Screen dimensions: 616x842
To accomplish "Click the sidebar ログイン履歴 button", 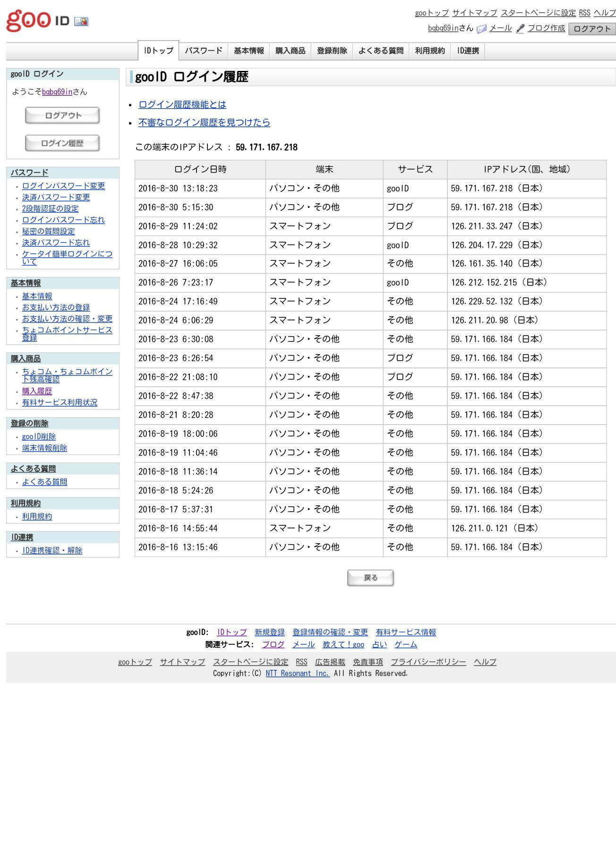I will (x=62, y=143).
